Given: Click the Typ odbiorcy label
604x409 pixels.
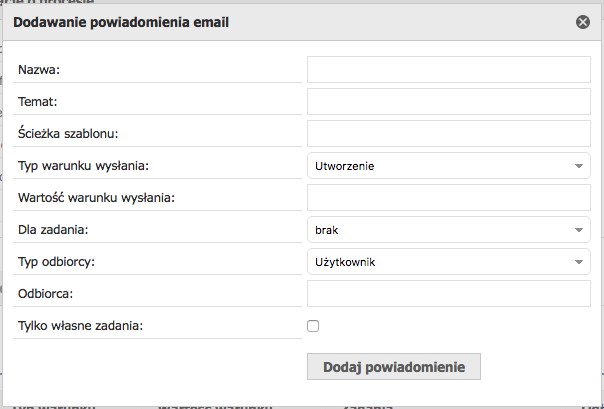Looking at the screenshot, I should click(56, 262).
